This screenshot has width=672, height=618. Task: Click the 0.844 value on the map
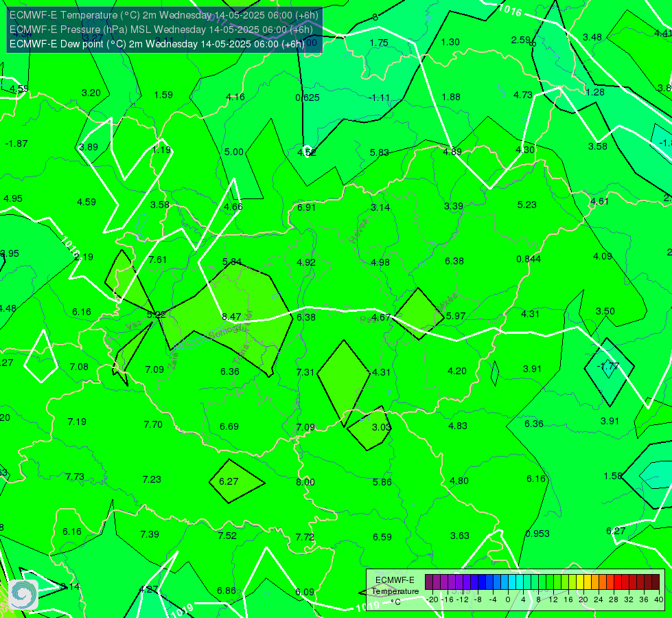tap(529, 259)
